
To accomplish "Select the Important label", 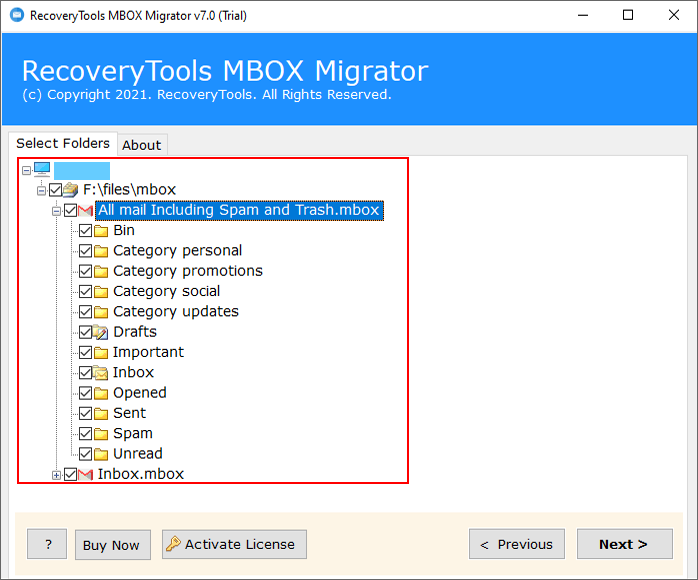I will pyautogui.click(x=148, y=353).
